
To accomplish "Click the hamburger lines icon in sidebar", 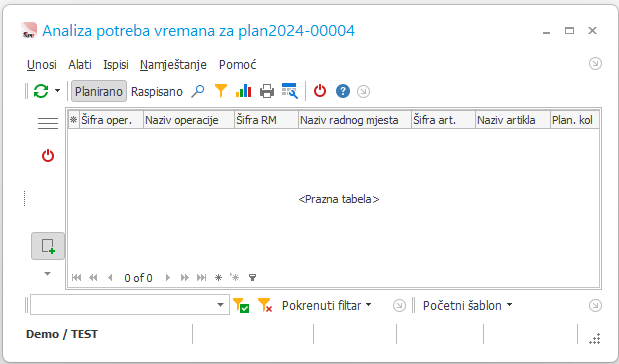I will coord(48,123).
